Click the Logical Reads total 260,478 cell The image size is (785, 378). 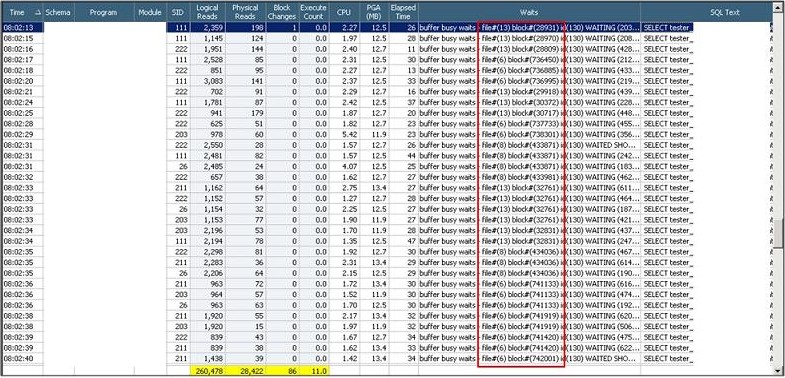tap(207, 370)
